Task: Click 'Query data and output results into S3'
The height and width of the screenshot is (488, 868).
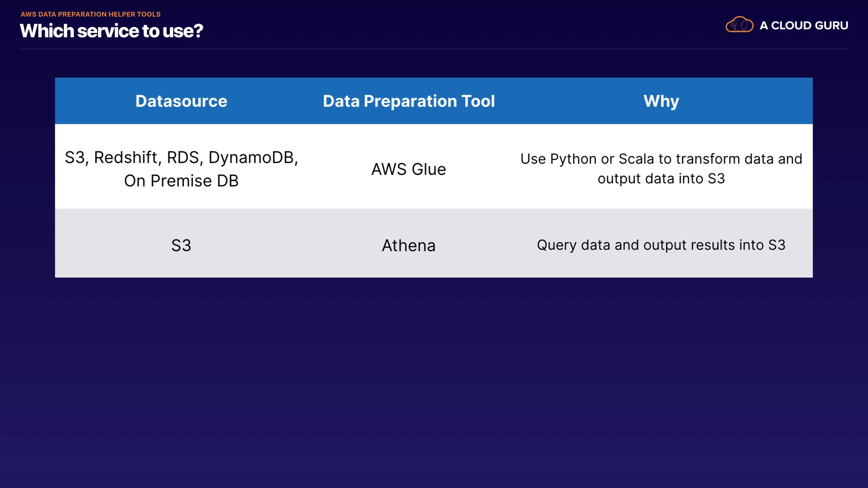Action: (x=661, y=245)
